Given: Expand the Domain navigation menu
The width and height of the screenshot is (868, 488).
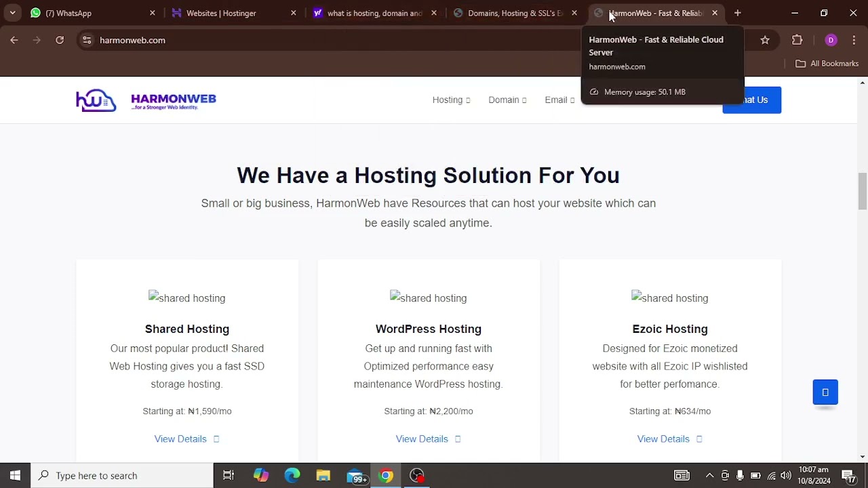Looking at the screenshot, I should click(x=507, y=100).
